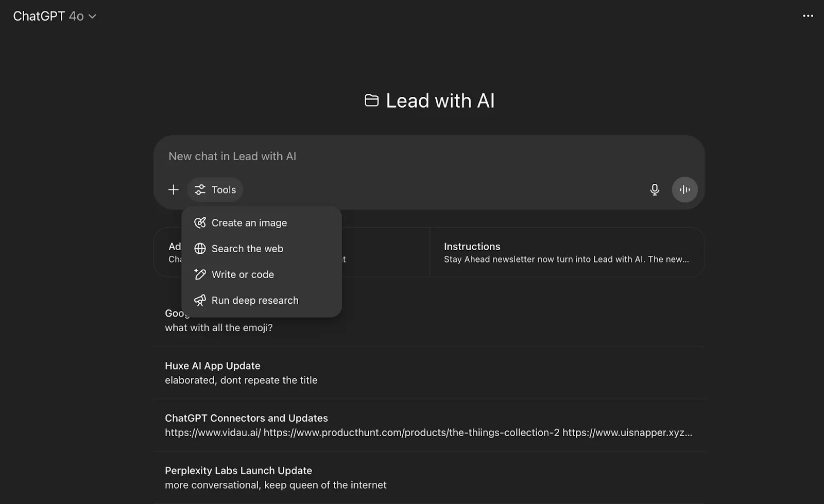The height and width of the screenshot is (504, 824).
Task: Click 'more conversational, keep queen of the internet'
Action: pos(276,485)
